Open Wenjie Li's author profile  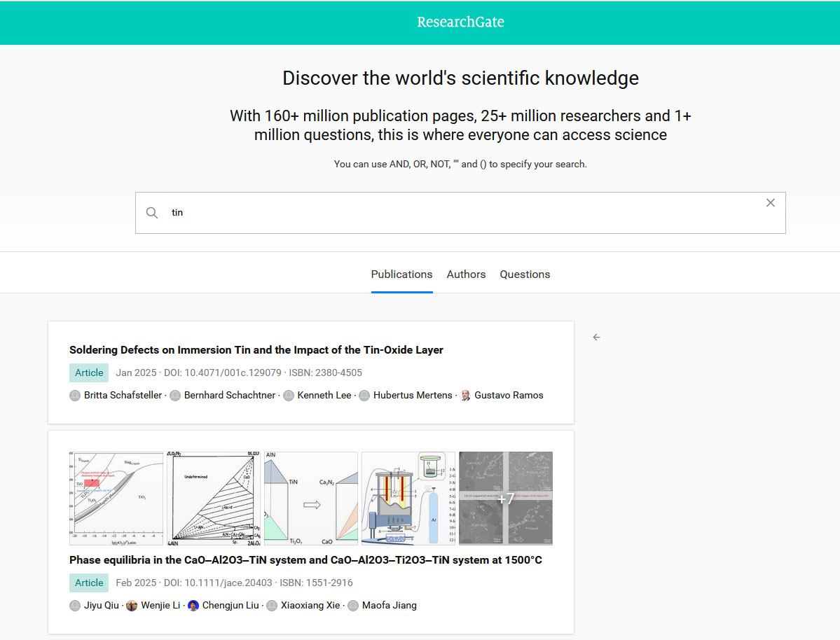point(160,605)
